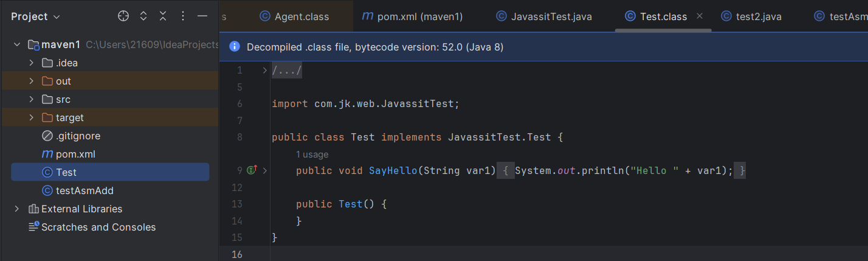Image resolution: width=868 pixels, height=261 pixels.
Task: Click the External Libraries icon
Action: pyautogui.click(x=34, y=209)
